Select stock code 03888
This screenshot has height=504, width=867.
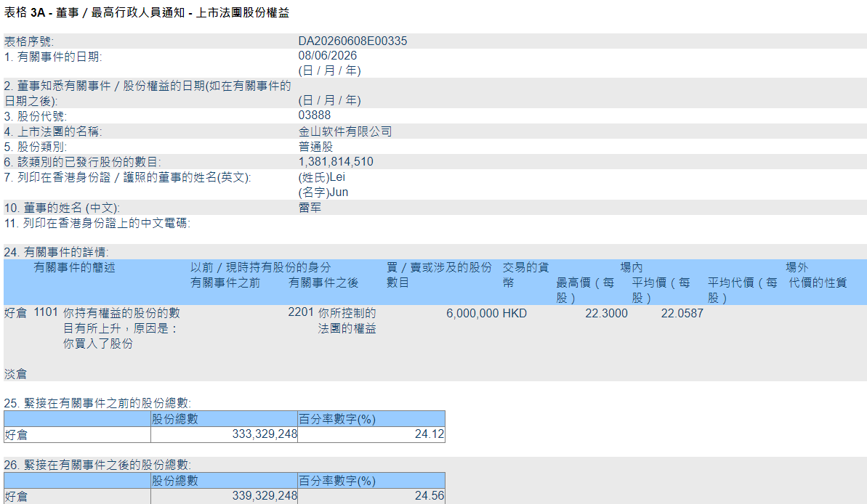[x=315, y=115]
